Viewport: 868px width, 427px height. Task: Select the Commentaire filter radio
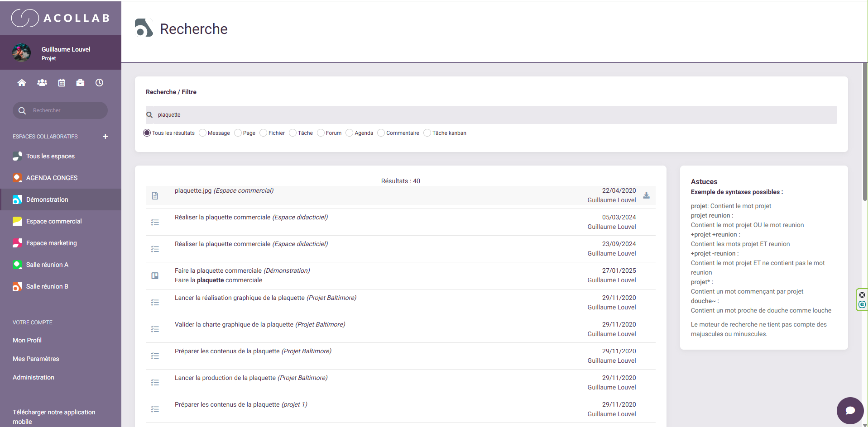coord(381,133)
